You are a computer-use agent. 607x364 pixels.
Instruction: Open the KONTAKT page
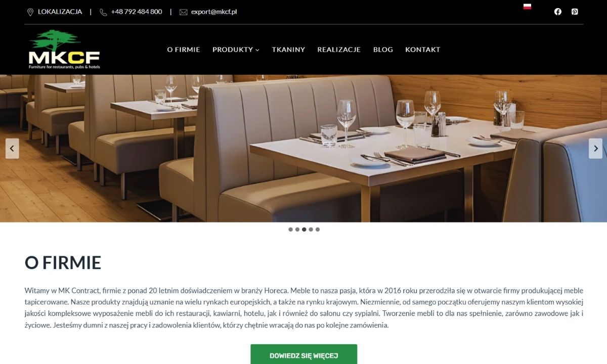pos(423,50)
